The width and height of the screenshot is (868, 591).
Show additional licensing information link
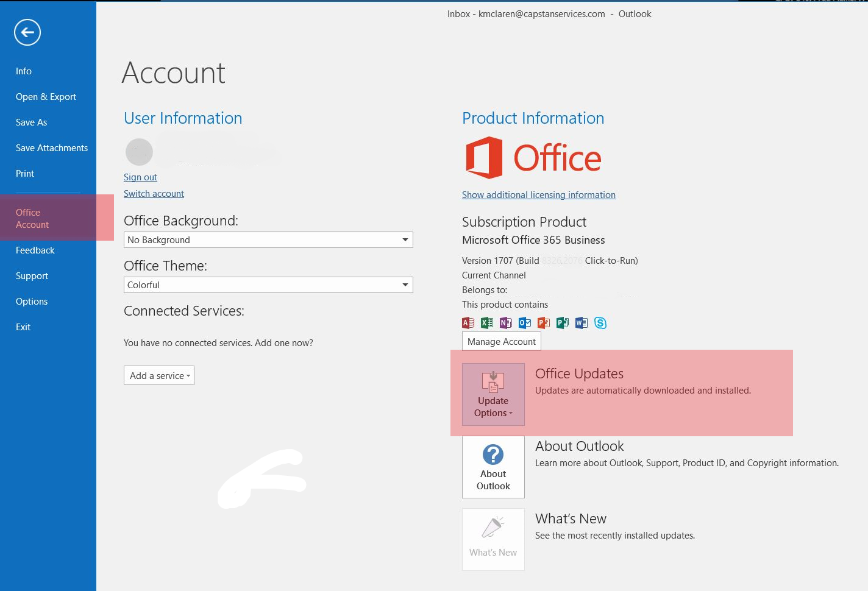tap(539, 195)
